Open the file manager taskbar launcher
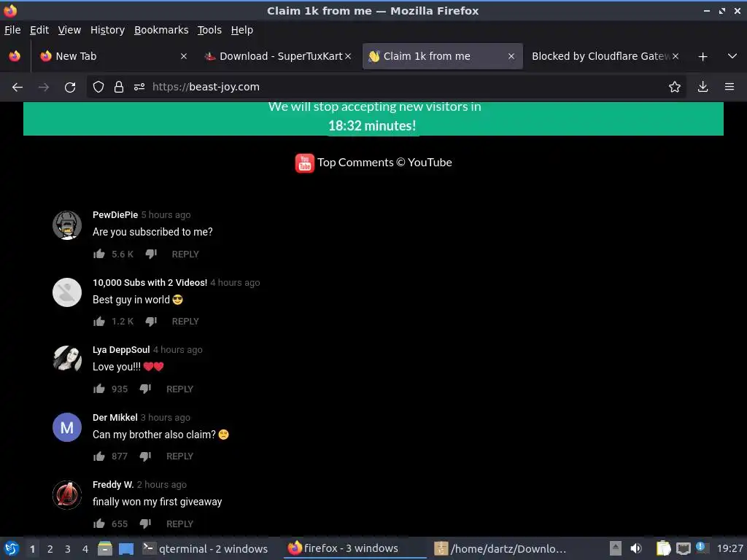This screenshot has width=747, height=560. (x=105, y=548)
